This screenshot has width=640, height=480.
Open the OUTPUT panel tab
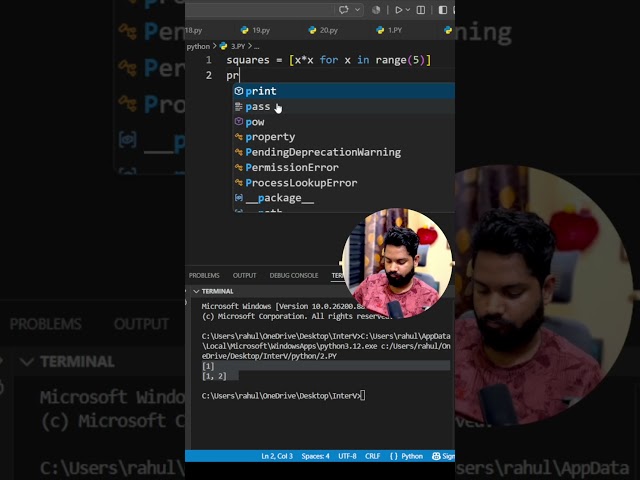[244, 276]
